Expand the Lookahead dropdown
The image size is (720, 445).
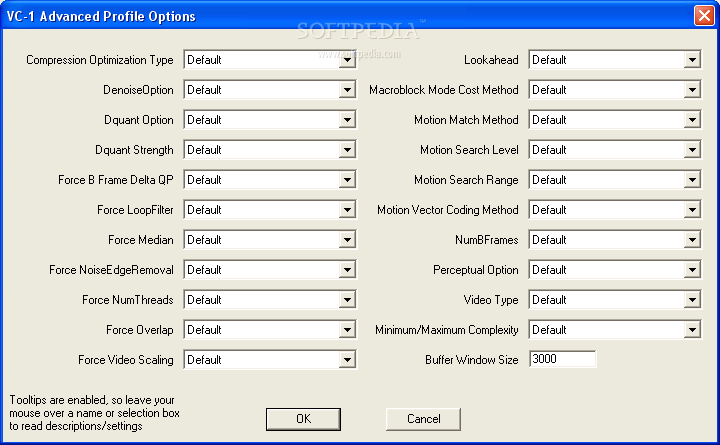click(614, 60)
